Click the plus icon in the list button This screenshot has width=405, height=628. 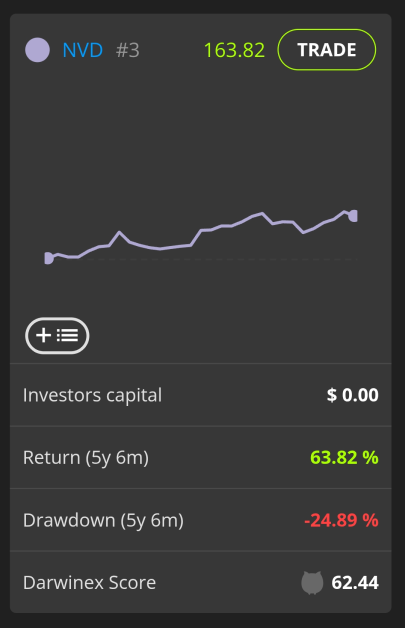coord(43,335)
